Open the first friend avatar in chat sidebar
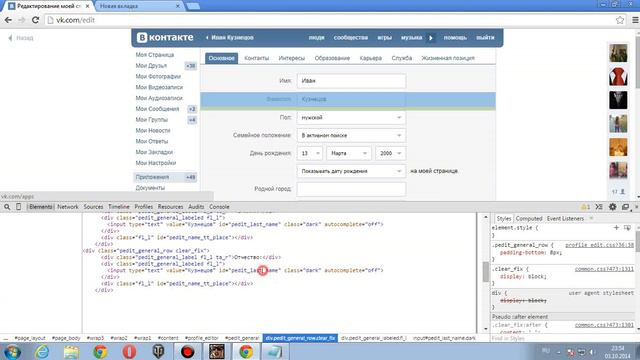The height and width of the screenshot is (360, 640). [618, 53]
